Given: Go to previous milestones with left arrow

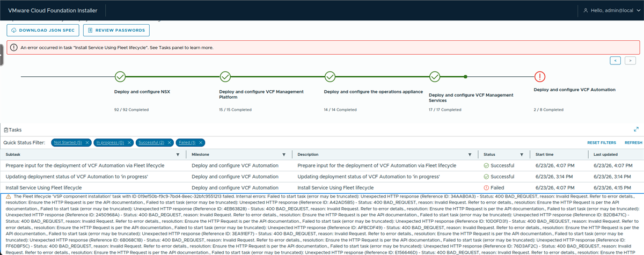Looking at the screenshot, I should [x=616, y=61].
